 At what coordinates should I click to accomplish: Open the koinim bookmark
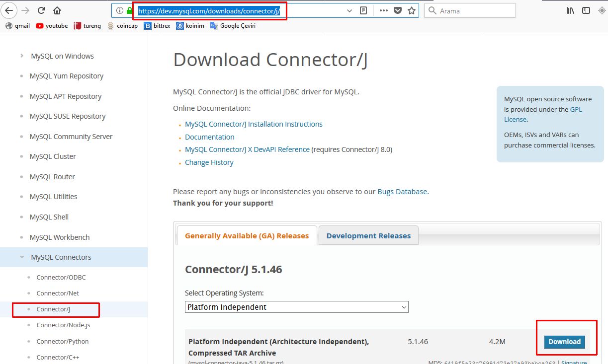click(x=190, y=26)
